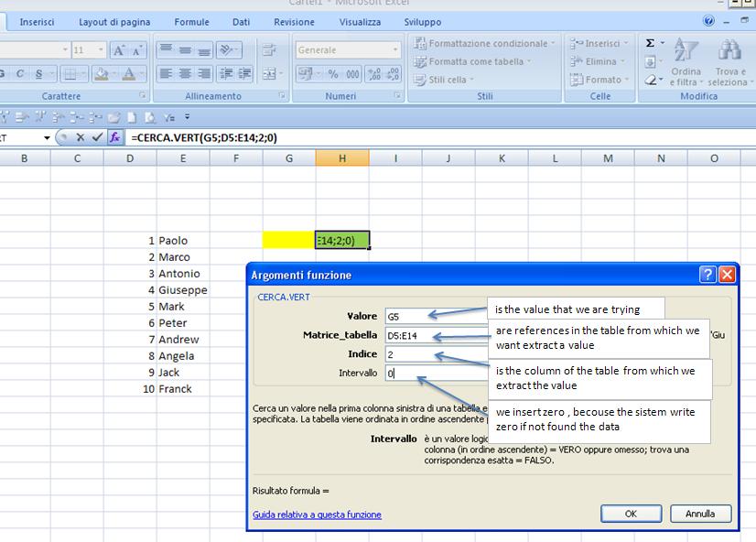Open the font size dropdown
The height and width of the screenshot is (542, 756).
pyautogui.click(x=97, y=49)
